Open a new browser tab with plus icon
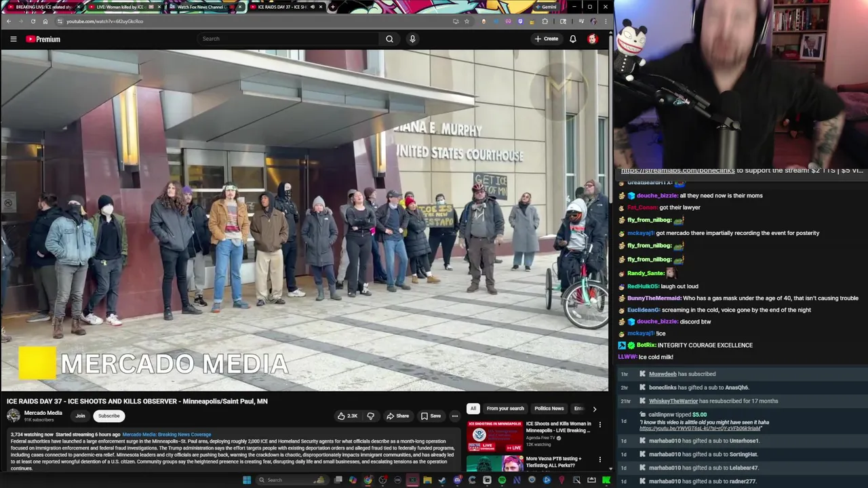This screenshot has width=868, height=488. point(332,7)
